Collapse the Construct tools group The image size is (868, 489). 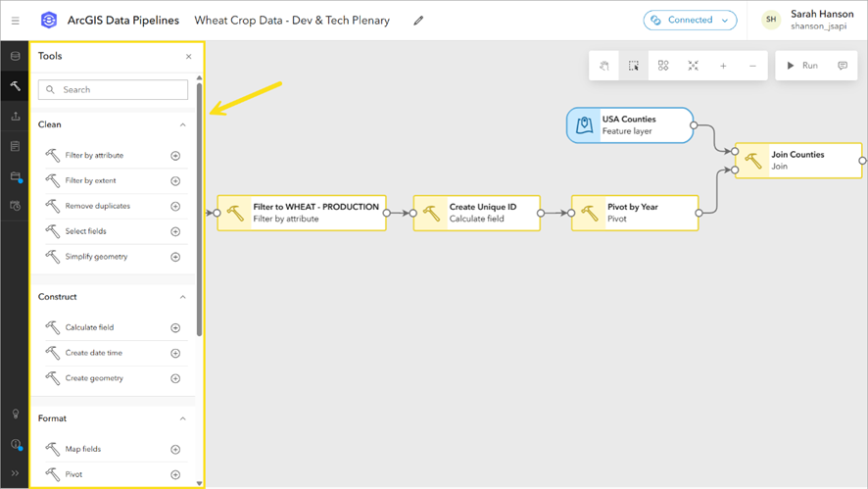click(x=182, y=297)
